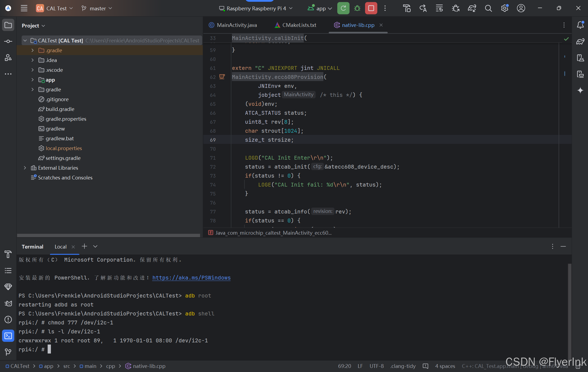Open the Commit tool window
This screenshot has height=372, width=588.
[8, 41]
